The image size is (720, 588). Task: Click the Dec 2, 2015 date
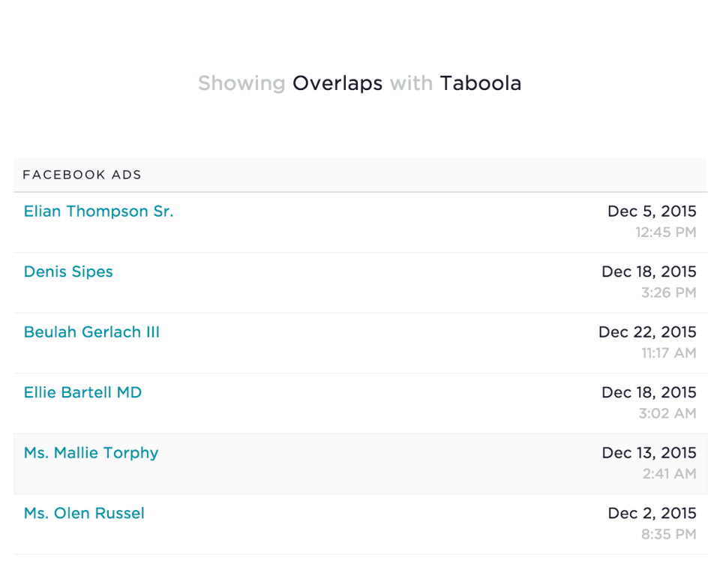click(x=652, y=513)
